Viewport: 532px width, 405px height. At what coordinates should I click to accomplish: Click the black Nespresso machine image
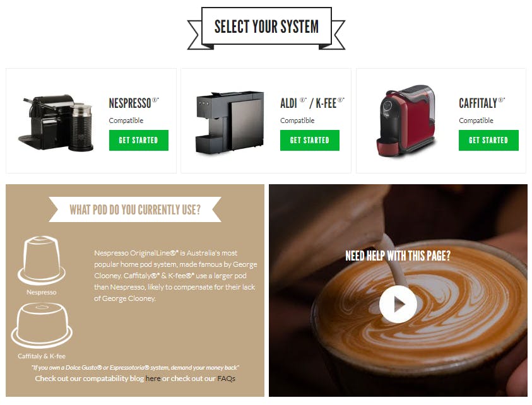point(56,123)
